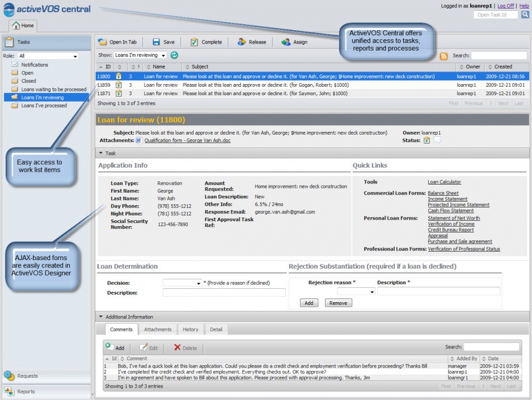Switch to the Detail tab
This screenshot has height=400, width=532.
pyautogui.click(x=216, y=329)
